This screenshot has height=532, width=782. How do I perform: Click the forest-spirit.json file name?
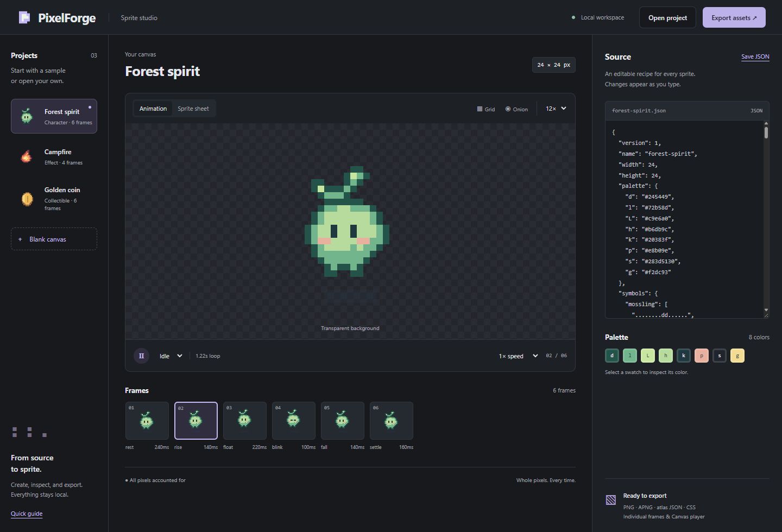coord(639,111)
